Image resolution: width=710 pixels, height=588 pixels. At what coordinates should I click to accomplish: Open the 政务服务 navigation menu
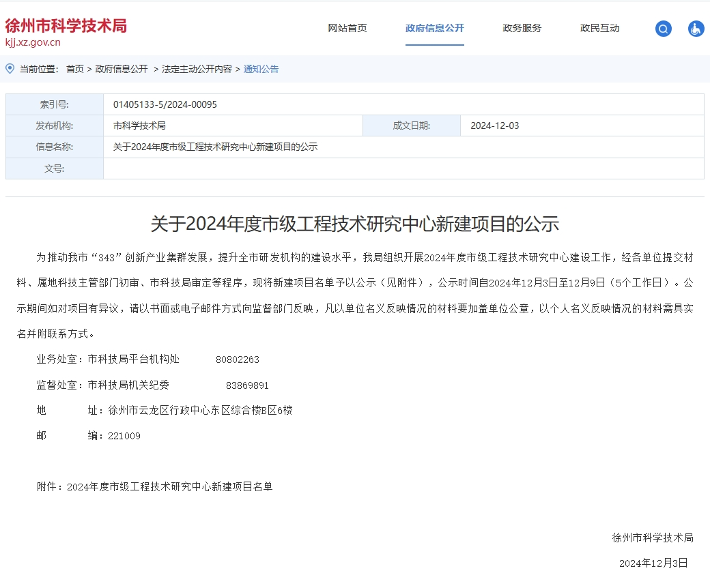[522, 28]
